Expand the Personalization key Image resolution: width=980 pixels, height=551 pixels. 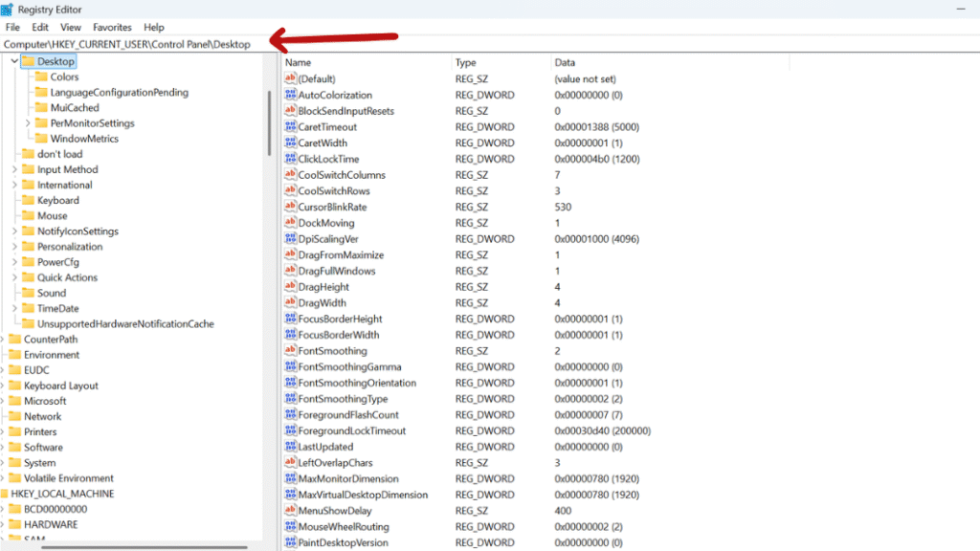tap(14, 246)
